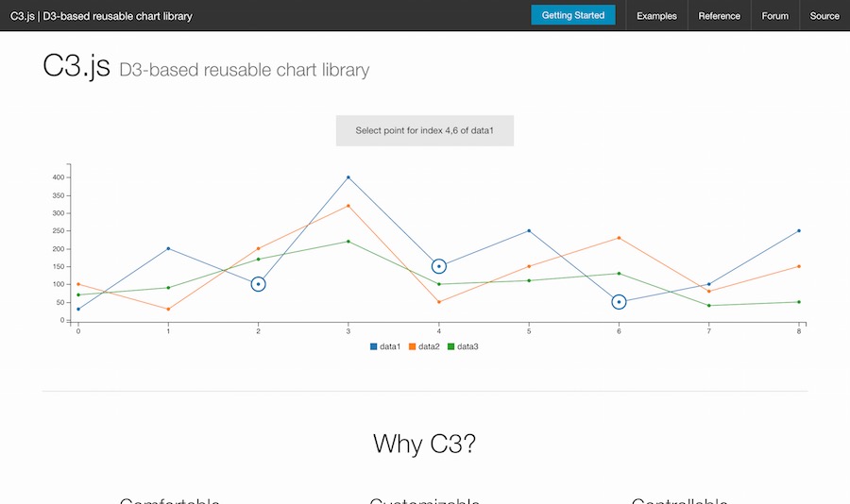The height and width of the screenshot is (504, 850).
Task: Click data3 green point at index 3
Action: (348, 242)
